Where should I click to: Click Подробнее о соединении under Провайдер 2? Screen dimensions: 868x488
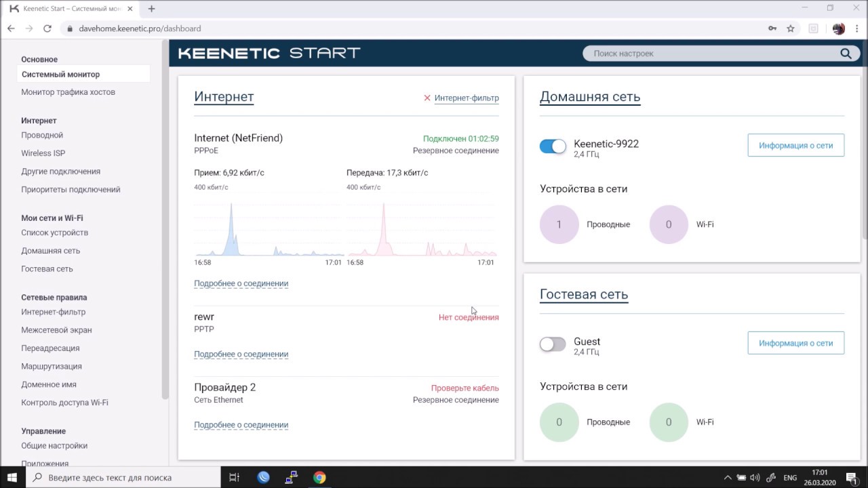click(241, 425)
